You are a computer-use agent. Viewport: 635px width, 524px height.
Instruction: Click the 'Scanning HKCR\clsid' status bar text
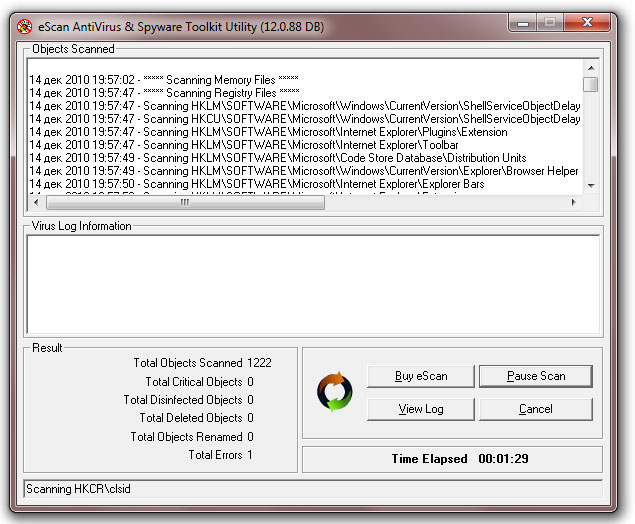79,489
